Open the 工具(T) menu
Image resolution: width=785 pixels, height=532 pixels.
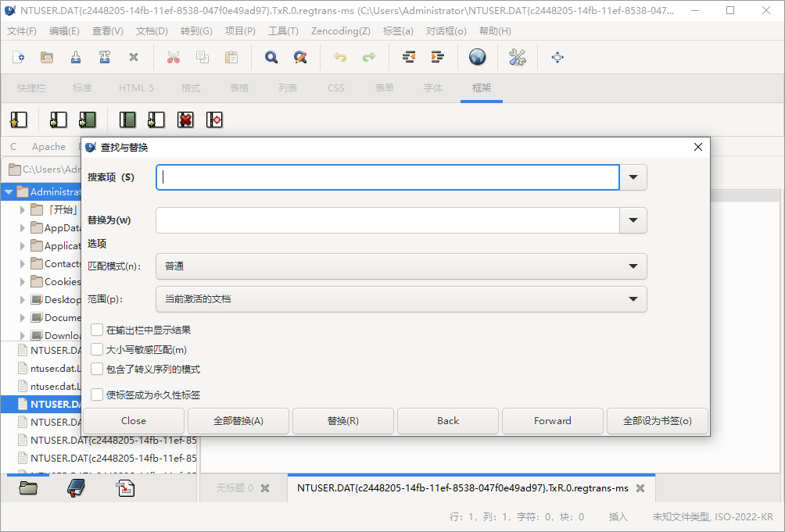(x=283, y=31)
